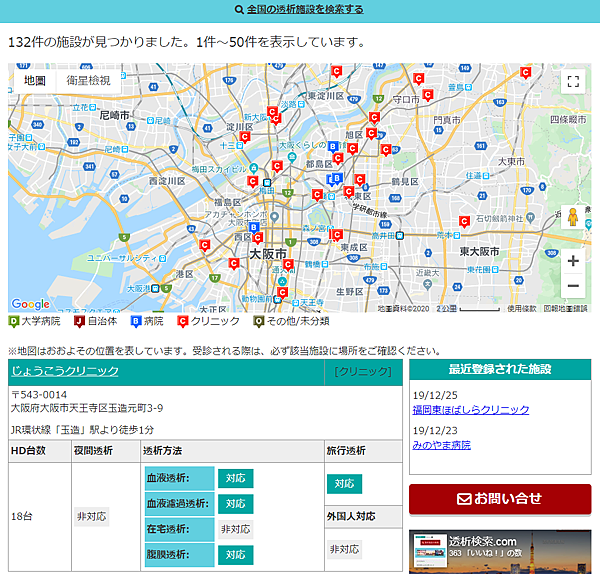Image resolution: width=600 pixels, height=574 pixels.
Task: Click JR環状線「玉造」駅 access text
Action: 82,430
